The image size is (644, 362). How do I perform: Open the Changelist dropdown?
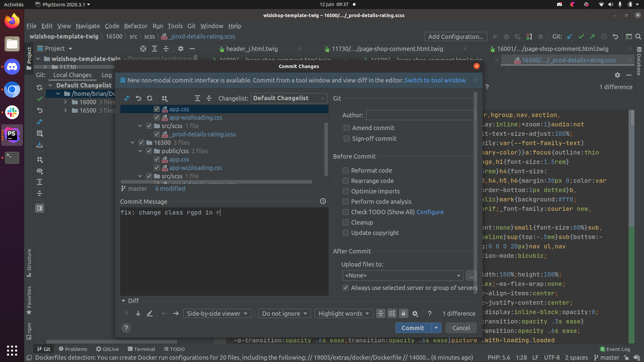289,98
